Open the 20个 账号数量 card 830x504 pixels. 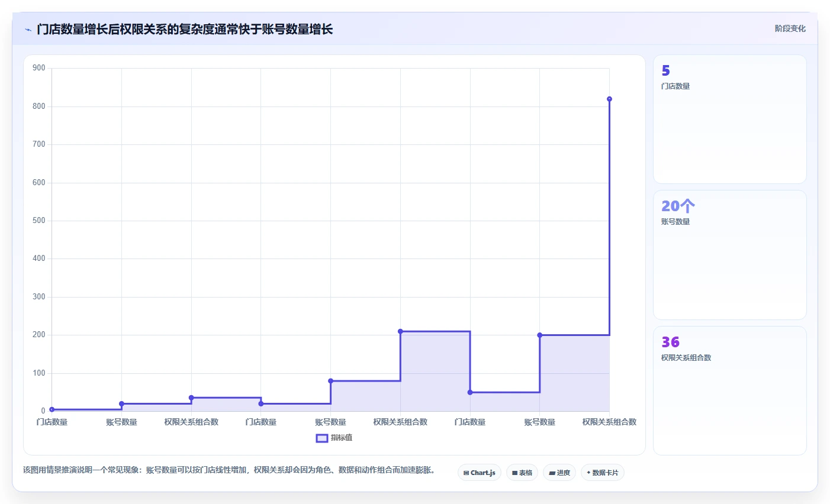[730, 255]
